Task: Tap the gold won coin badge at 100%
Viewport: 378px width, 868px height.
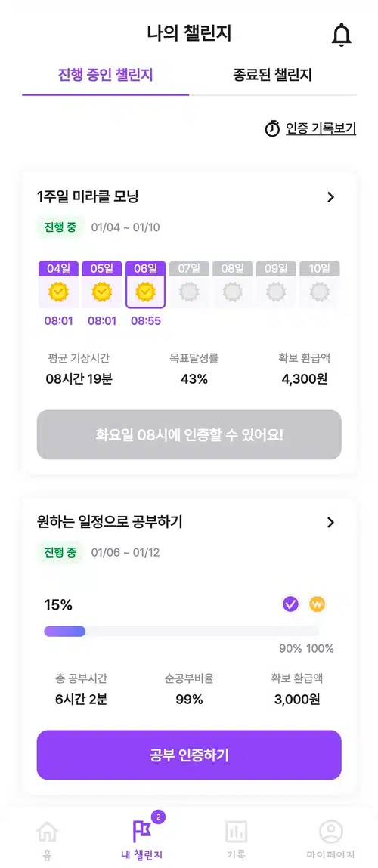Action: (317, 604)
